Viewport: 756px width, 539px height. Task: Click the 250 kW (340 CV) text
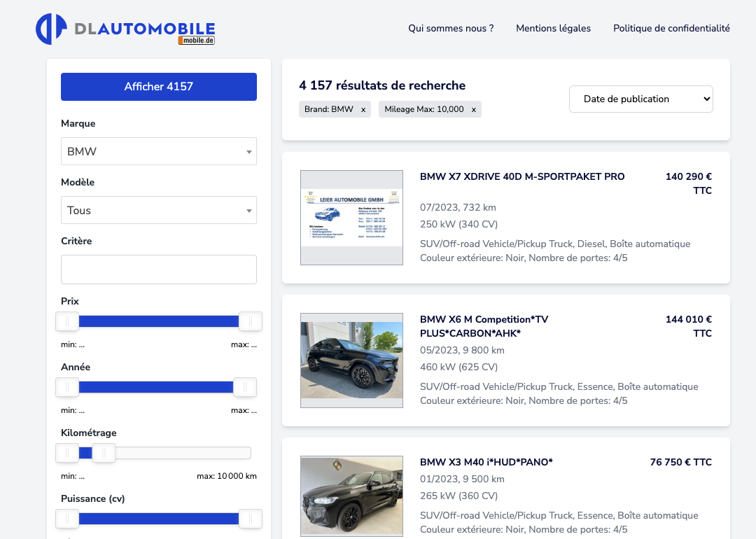[x=459, y=224]
